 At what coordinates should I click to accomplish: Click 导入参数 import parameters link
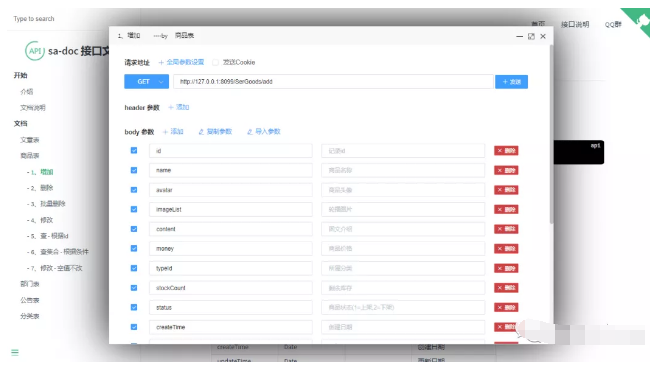point(264,132)
